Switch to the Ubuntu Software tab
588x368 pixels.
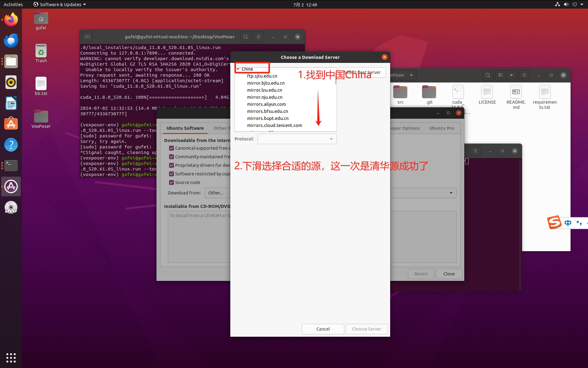(185, 128)
